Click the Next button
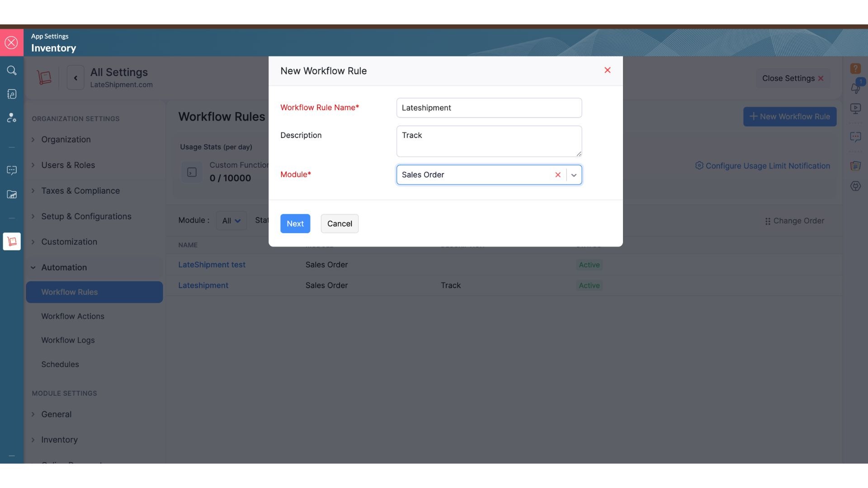The image size is (868, 488). click(x=295, y=224)
